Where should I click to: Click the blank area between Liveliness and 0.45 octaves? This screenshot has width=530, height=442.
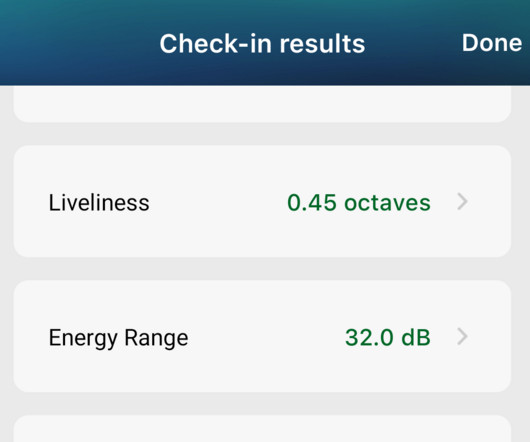[x=218, y=203]
